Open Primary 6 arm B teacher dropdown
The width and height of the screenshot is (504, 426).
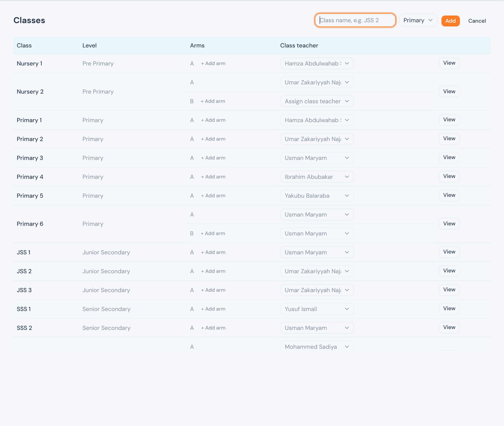[x=317, y=233]
